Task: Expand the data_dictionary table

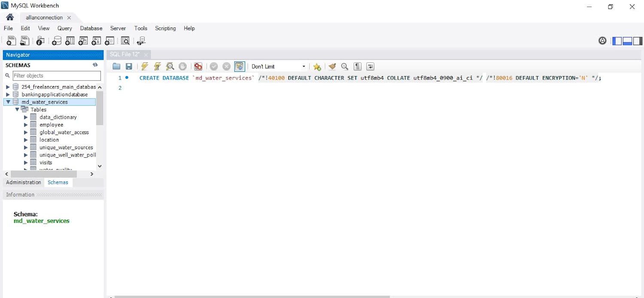Action: [26, 117]
